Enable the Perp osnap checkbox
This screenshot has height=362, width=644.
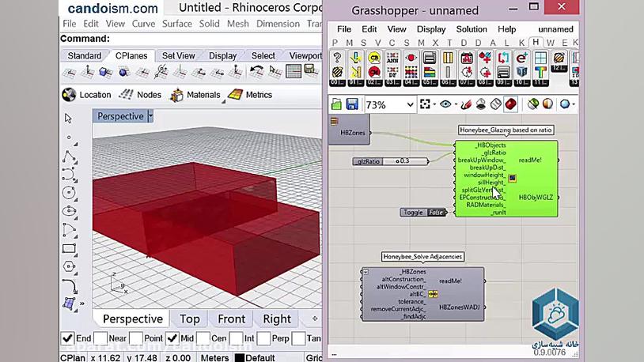click(263, 338)
